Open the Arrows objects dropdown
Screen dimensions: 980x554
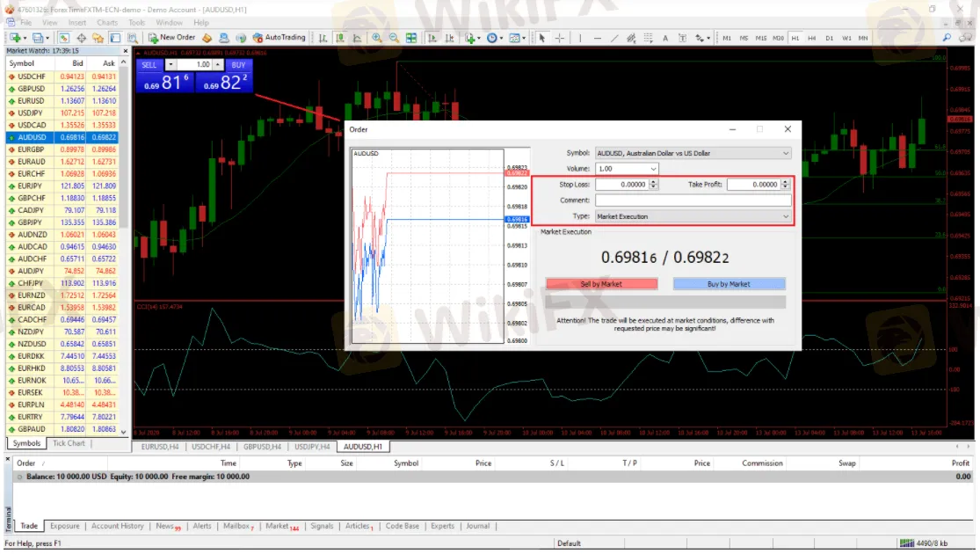pos(702,38)
